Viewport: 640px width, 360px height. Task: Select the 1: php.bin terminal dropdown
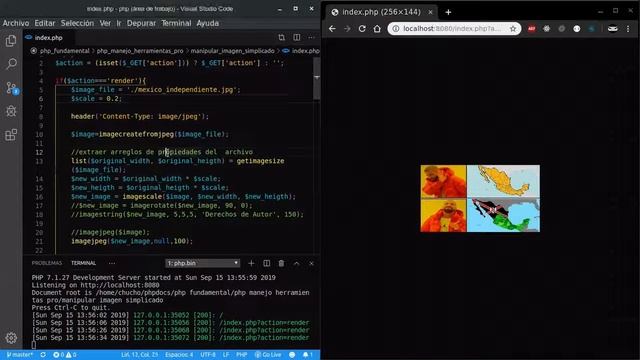tap(202, 263)
